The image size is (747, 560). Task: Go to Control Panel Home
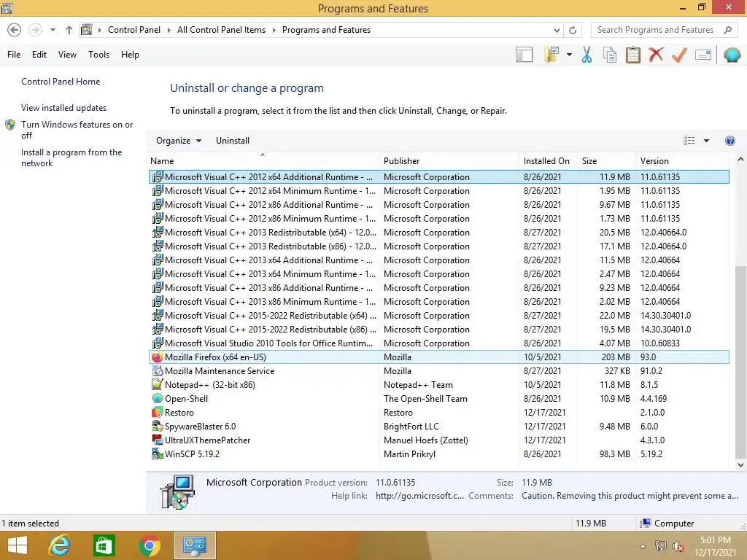click(x=61, y=82)
